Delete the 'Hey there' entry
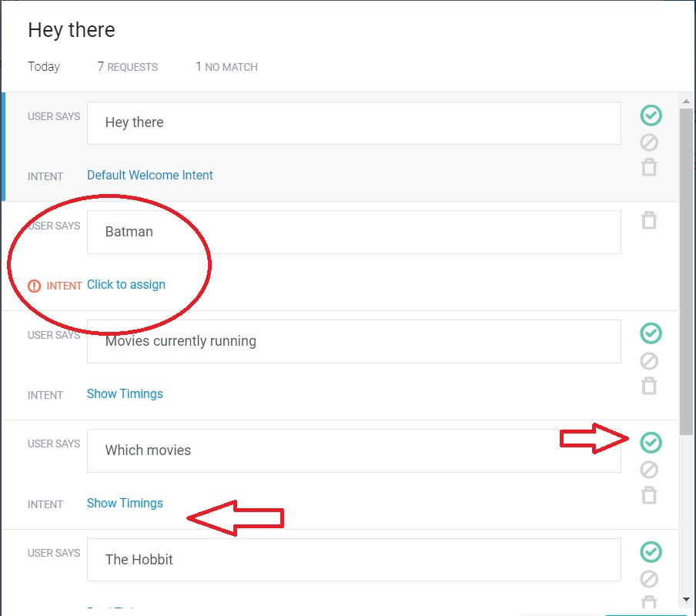The image size is (696, 616). point(649,167)
